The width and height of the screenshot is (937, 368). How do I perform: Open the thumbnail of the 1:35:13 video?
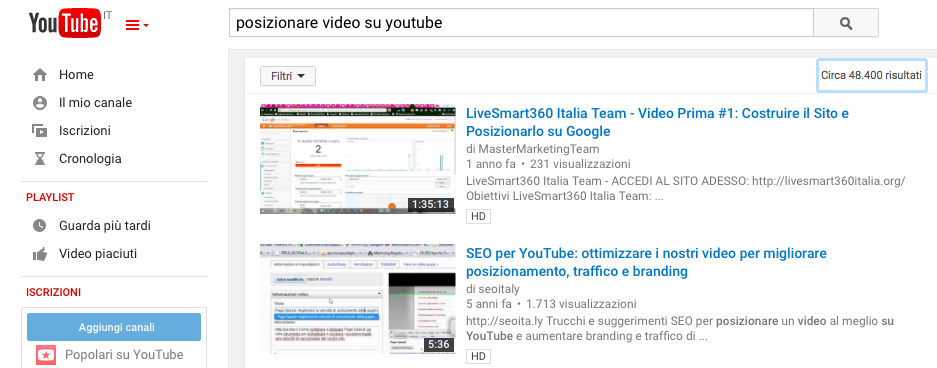pos(357,159)
